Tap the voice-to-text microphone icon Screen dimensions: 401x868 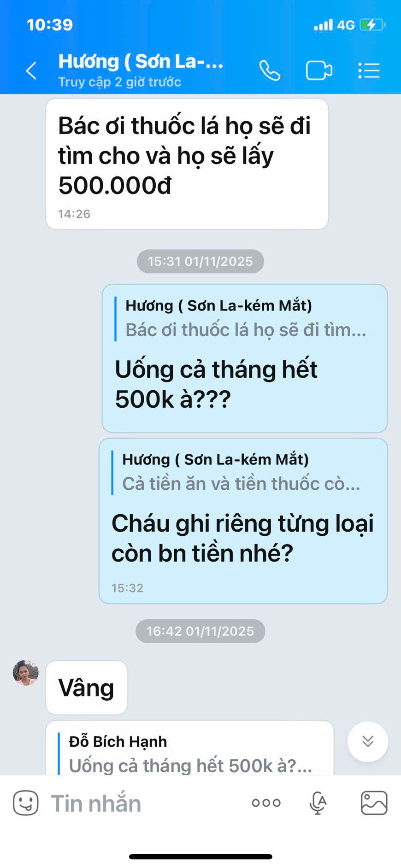318,803
